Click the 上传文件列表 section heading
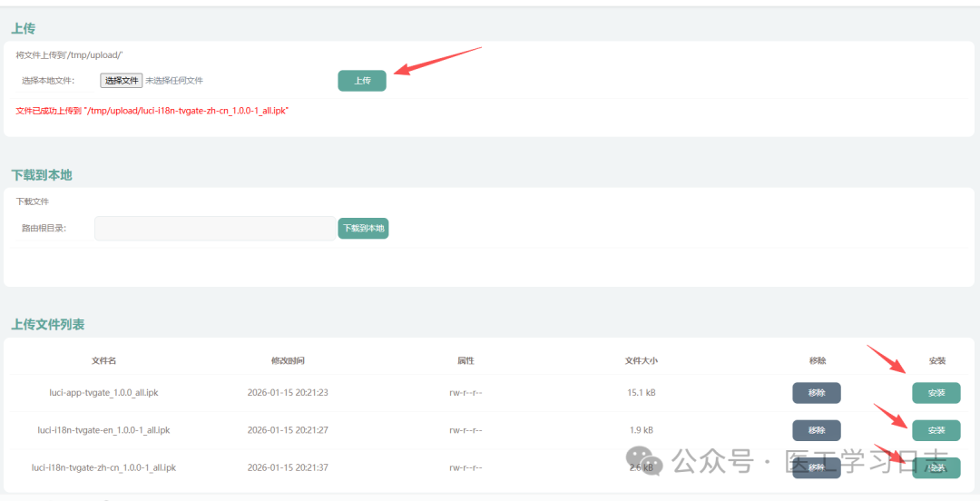The height and width of the screenshot is (501, 980). pyautogui.click(x=47, y=324)
